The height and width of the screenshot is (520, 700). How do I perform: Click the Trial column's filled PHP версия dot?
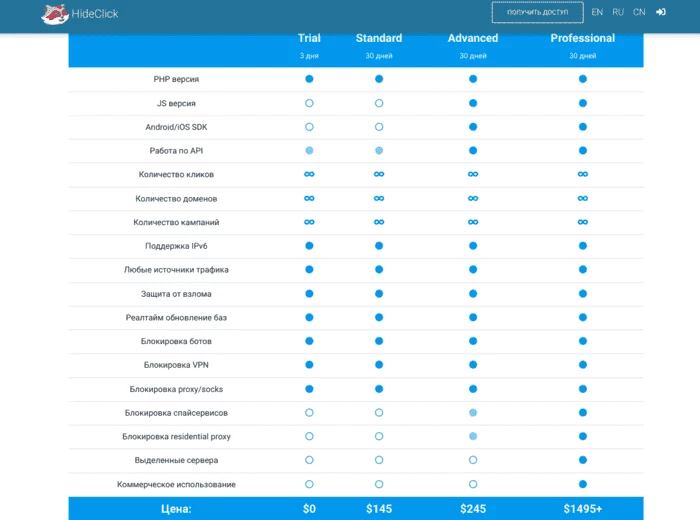tap(309, 79)
